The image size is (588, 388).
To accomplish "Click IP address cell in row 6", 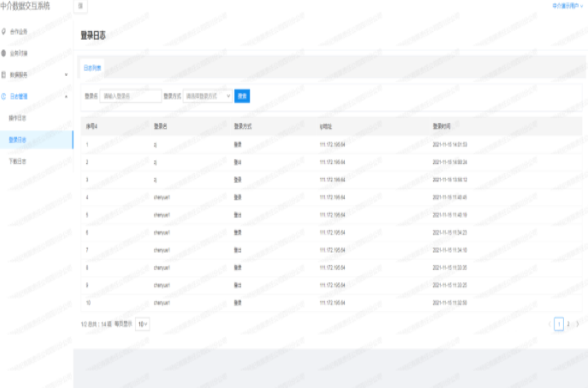I will [x=332, y=233].
